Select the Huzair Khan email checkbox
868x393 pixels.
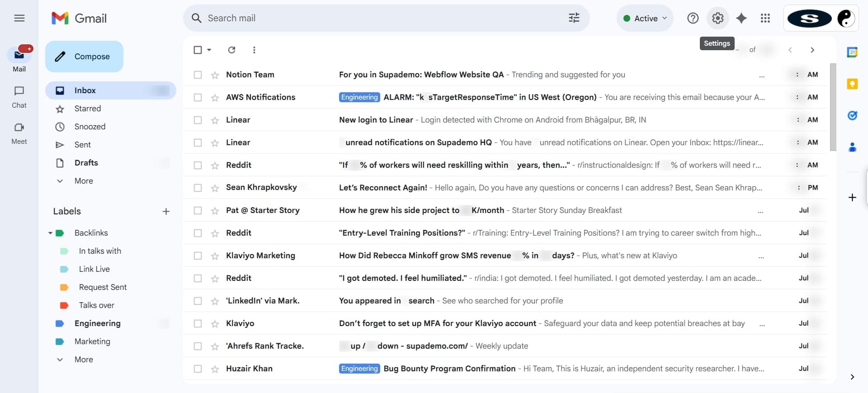198,369
